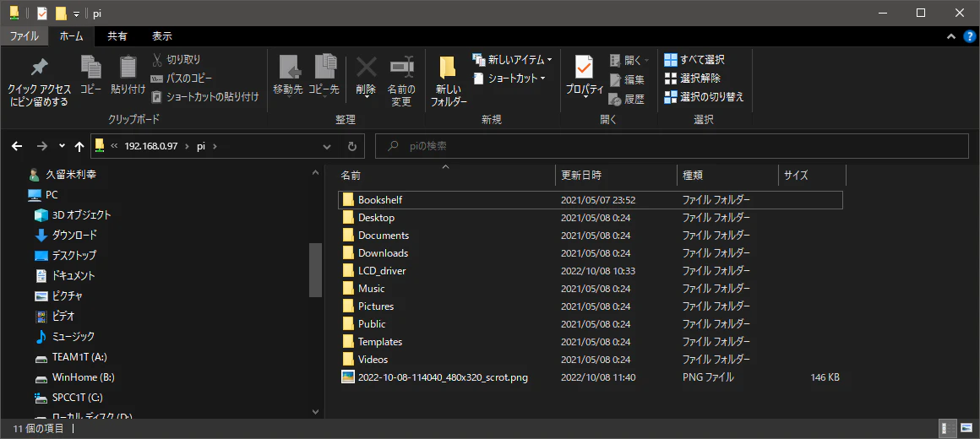Select TEAM1T (A:) drive
980x439 pixels.
[71, 357]
